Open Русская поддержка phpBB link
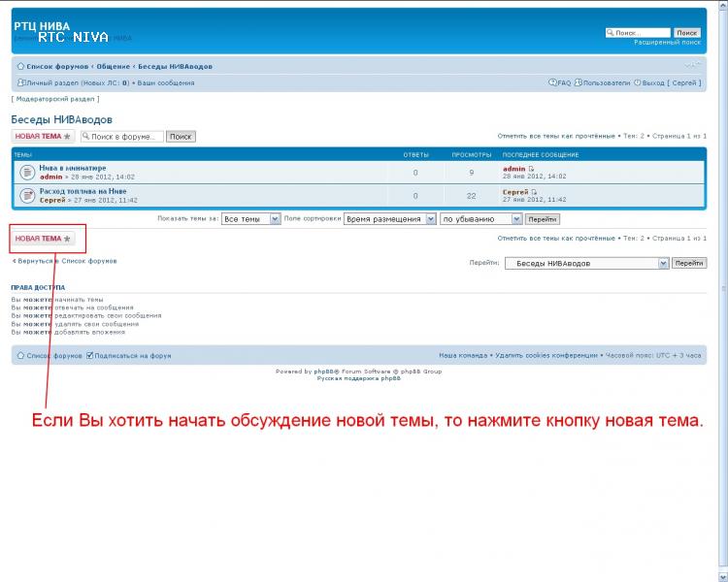 tap(359, 378)
